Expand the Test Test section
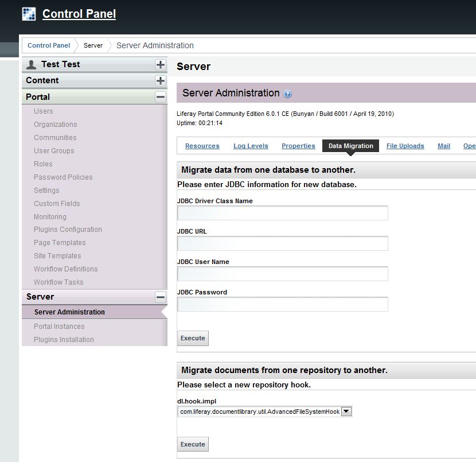This screenshot has width=476, height=462. 161,65
